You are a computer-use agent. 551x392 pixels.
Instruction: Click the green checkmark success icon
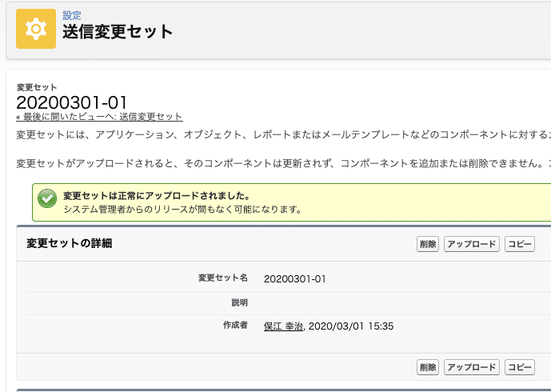(47, 198)
